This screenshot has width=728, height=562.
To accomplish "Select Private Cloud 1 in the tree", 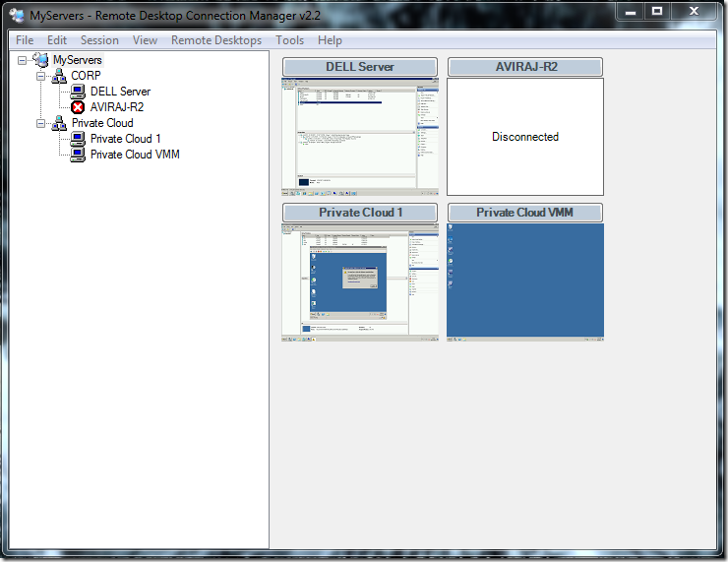I will [125, 139].
